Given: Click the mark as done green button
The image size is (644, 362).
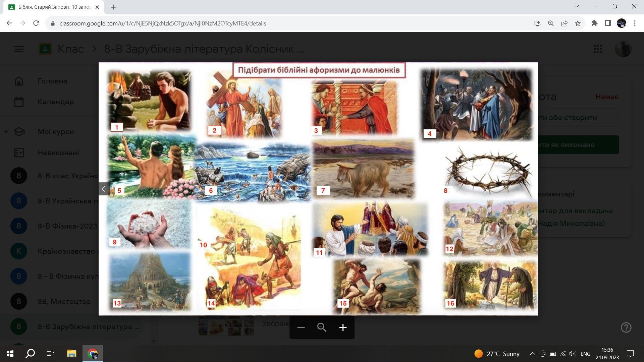Looking at the screenshot, I should point(578,145).
